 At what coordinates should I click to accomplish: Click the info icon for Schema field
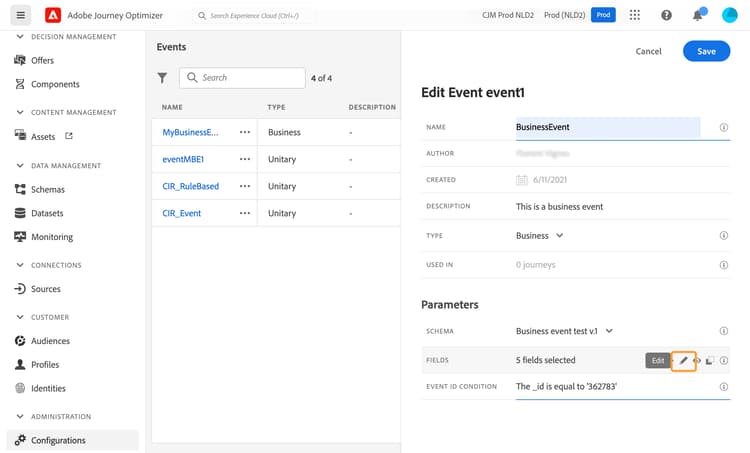(724, 331)
